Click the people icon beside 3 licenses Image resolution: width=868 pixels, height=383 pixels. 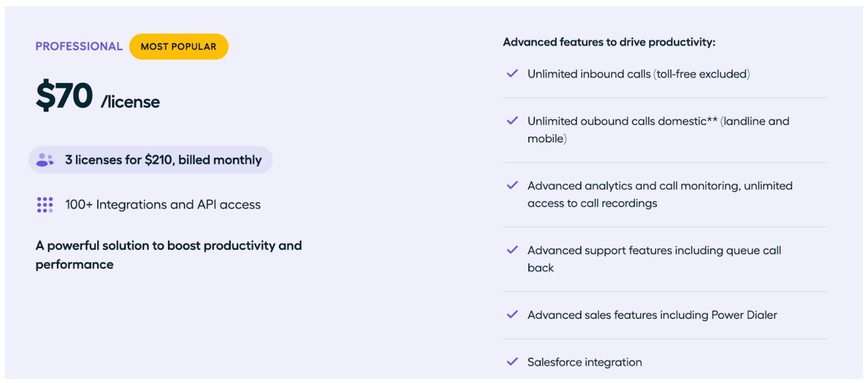(45, 160)
